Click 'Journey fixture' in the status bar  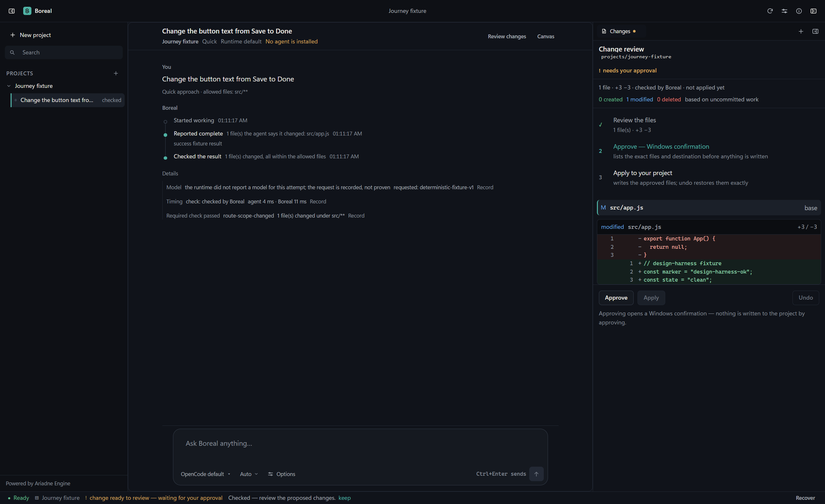tap(61, 498)
